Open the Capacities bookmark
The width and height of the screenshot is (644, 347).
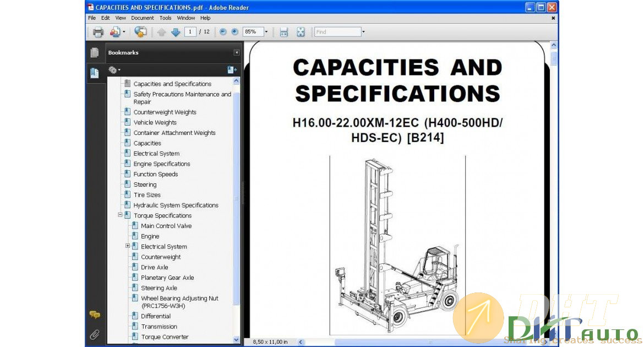(x=147, y=143)
